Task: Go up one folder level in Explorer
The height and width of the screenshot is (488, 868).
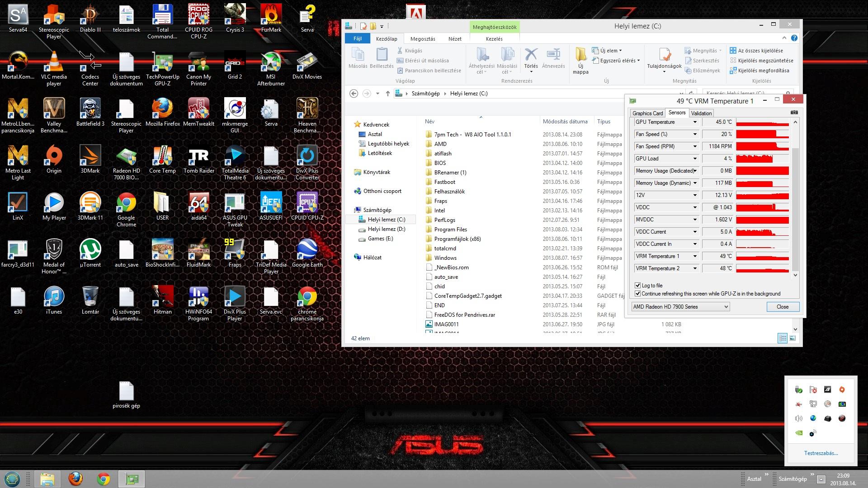Action: tap(387, 94)
